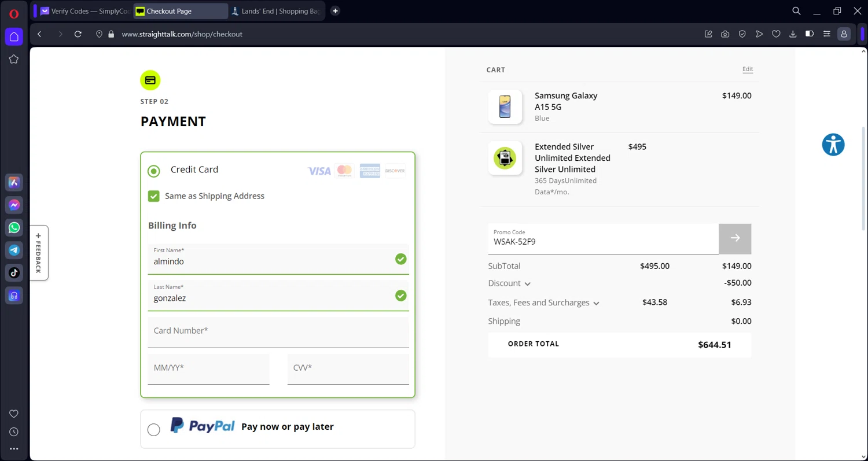The image size is (868, 461).
Task: Open the downloads icon
Action: pos(793,34)
